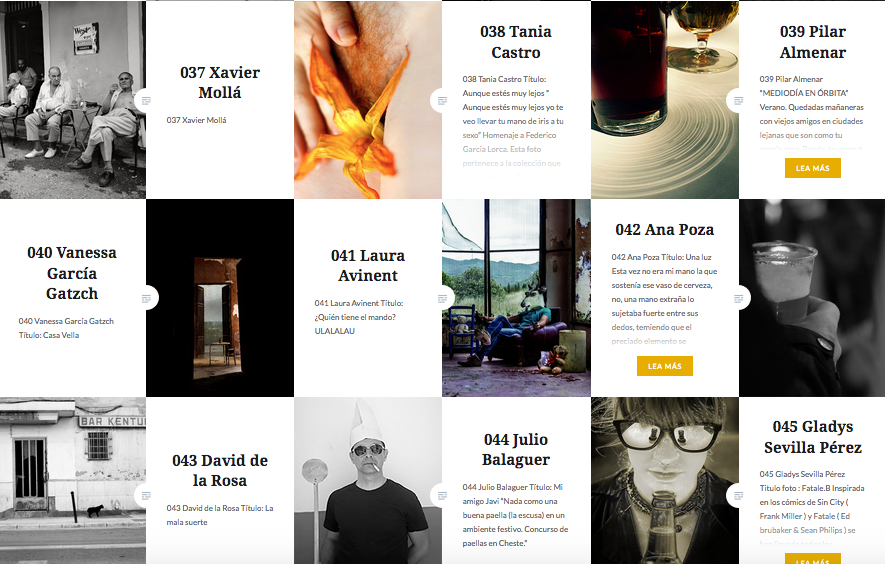Click the post icon beside 037 Xavier Mollá
The width and height of the screenshot is (885, 564).
[146, 100]
